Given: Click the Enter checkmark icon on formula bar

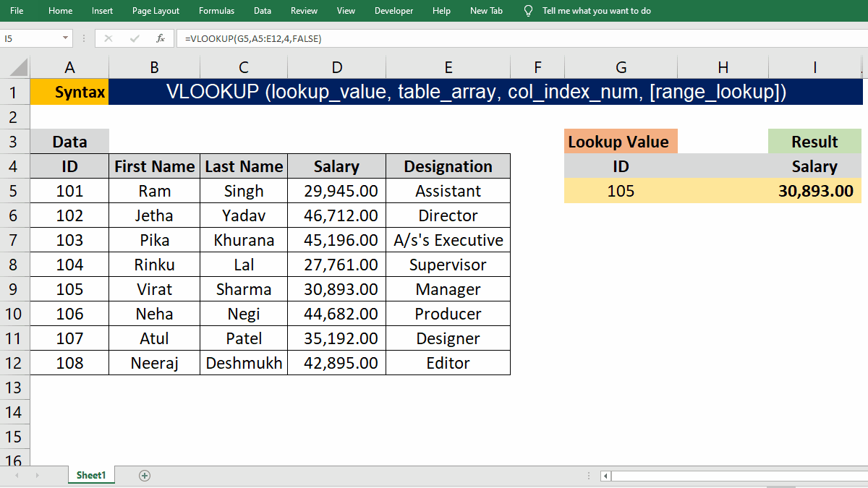Looking at the screenshot, I should [x=135, y=38].
